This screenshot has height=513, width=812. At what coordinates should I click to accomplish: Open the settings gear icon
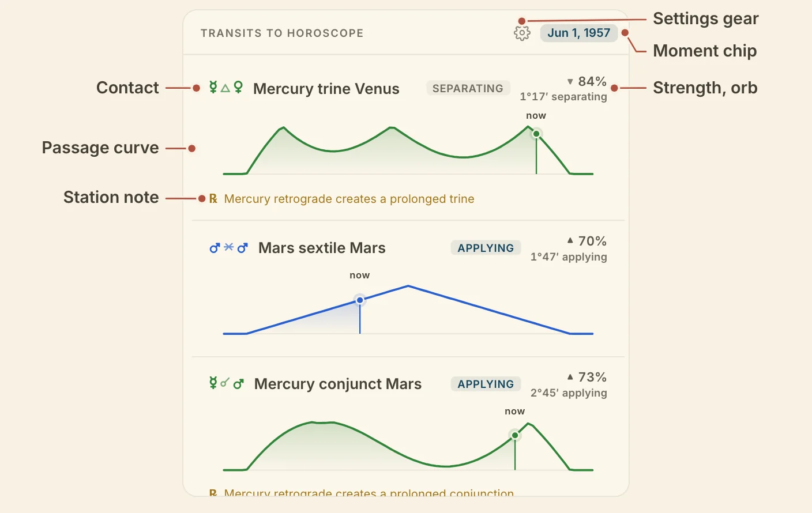(522, 33)
